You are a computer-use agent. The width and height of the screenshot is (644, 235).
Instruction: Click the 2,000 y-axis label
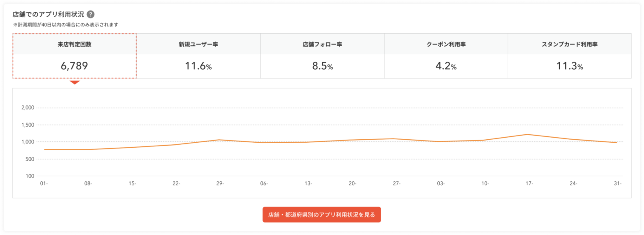coord(28,107)
